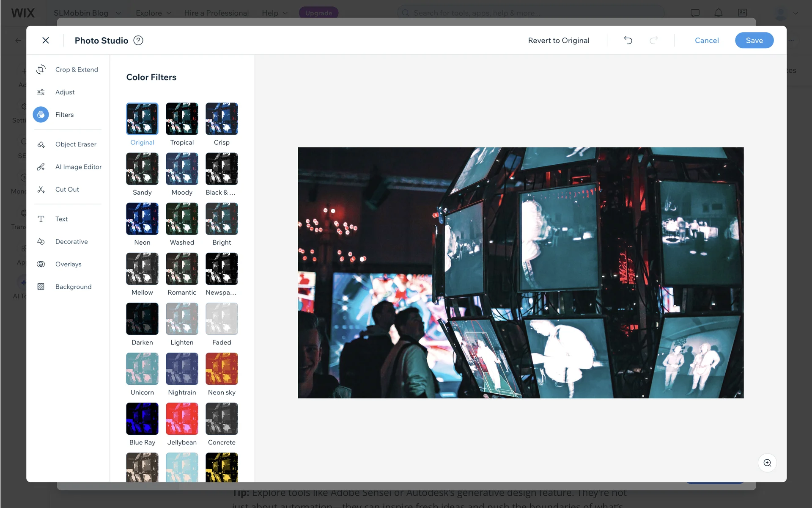
Task: Open the Background tab
Action: click(73, 287)
